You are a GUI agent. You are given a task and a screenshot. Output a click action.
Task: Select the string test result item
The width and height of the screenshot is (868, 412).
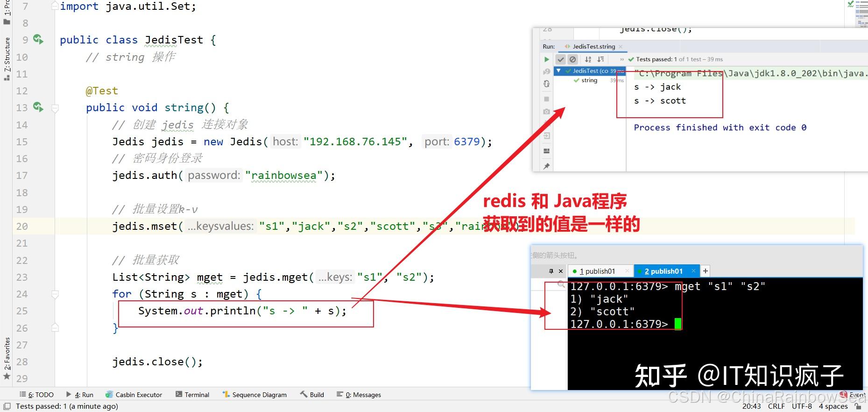coord(589,80)
